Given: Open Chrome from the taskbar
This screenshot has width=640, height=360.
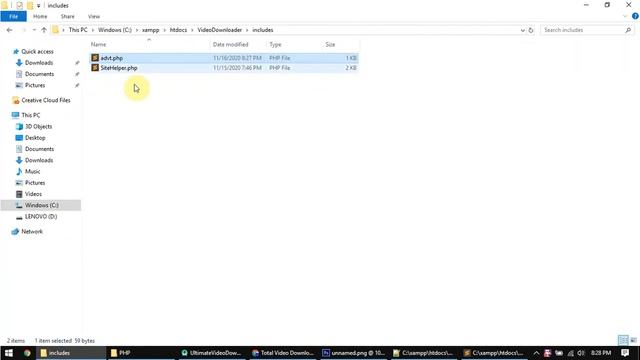Looking at the screenshot, I should 27,353.
